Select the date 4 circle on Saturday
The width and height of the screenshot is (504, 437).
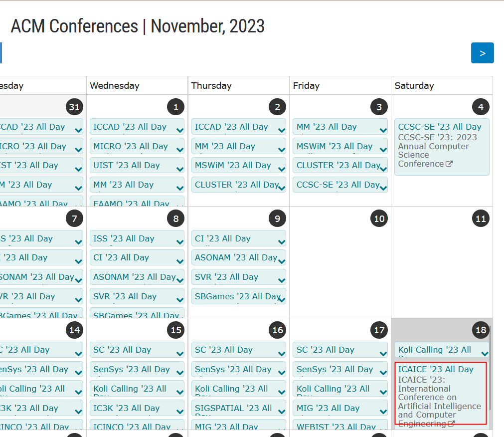coord(481,107)
